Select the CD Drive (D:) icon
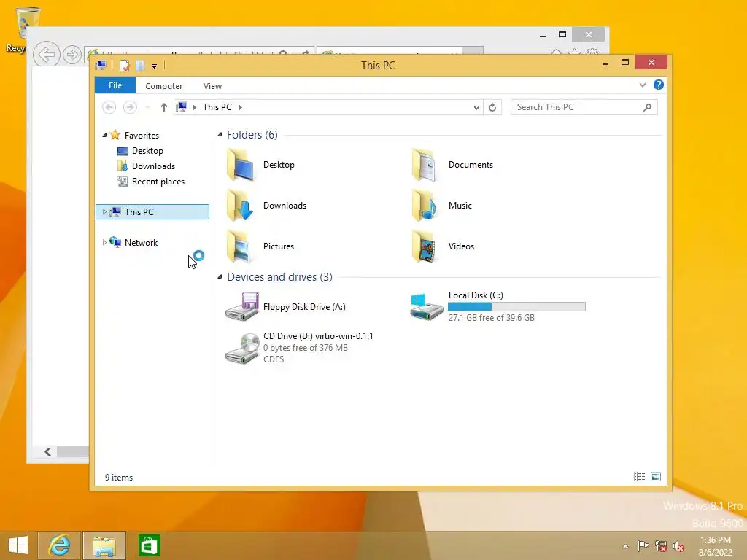747x560 pixels. click(x=241, y=349)
